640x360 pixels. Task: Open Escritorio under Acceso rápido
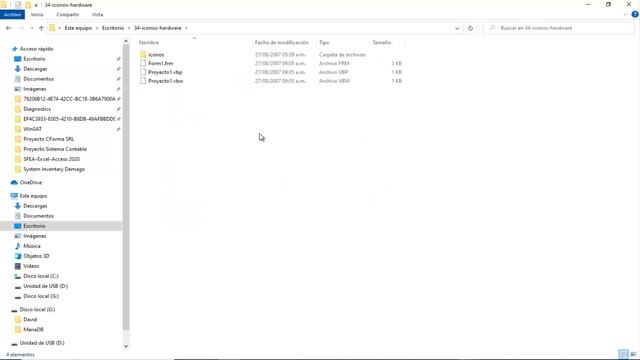(34, 59)
